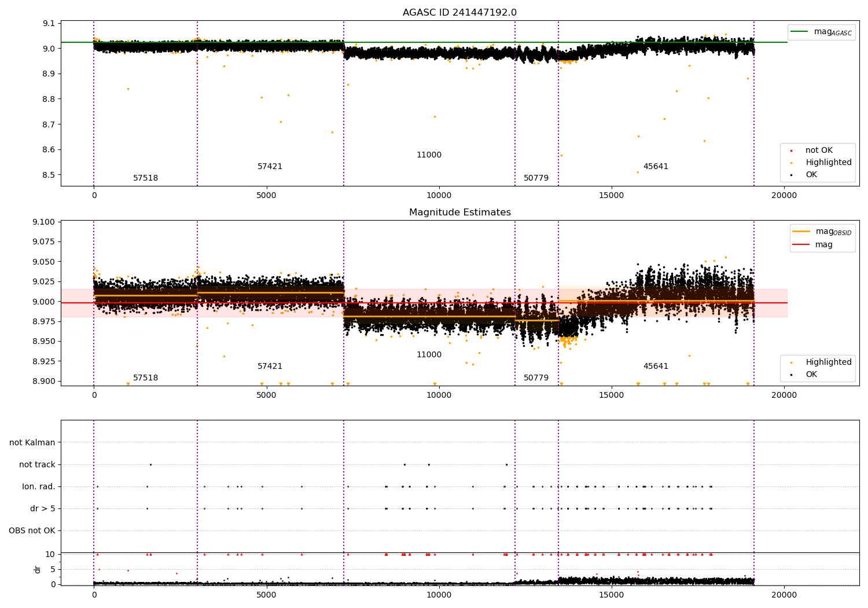Click the "9.000" y-axis tick label
The height and width of the screenshot is (608, 868).
click(x=44, y=302)
